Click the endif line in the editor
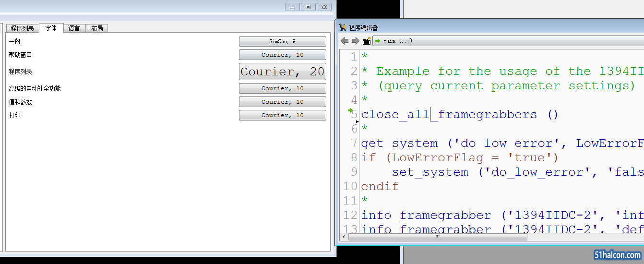This screenshot has width=644, height=264. tap(380, 186)
